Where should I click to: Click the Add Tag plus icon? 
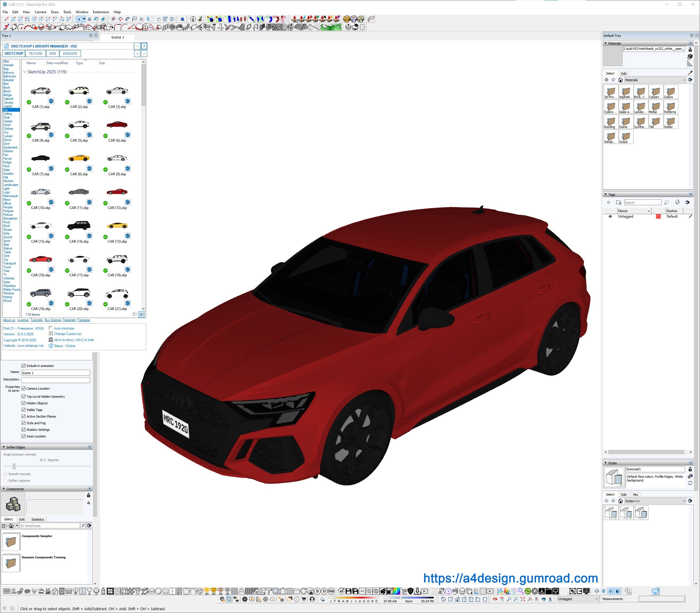608,203
